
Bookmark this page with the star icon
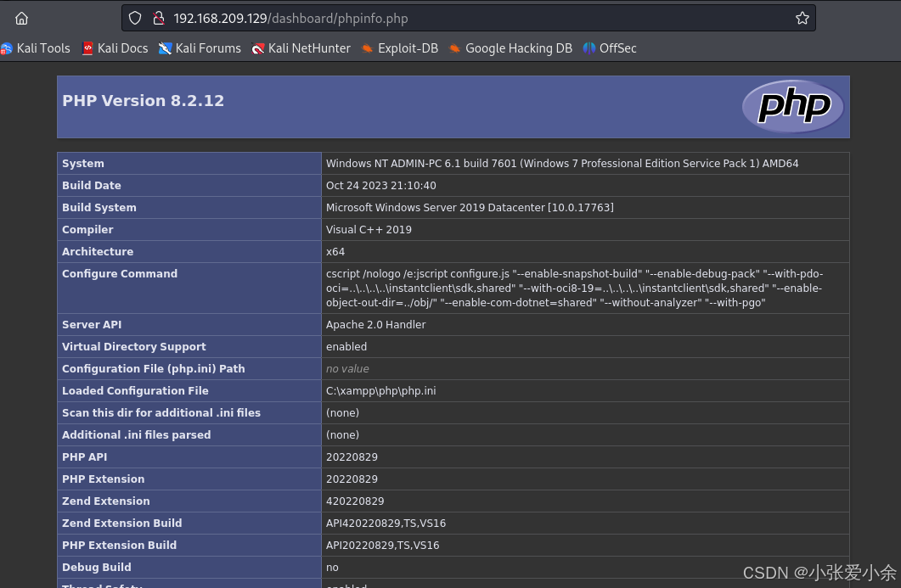[802, 19]
